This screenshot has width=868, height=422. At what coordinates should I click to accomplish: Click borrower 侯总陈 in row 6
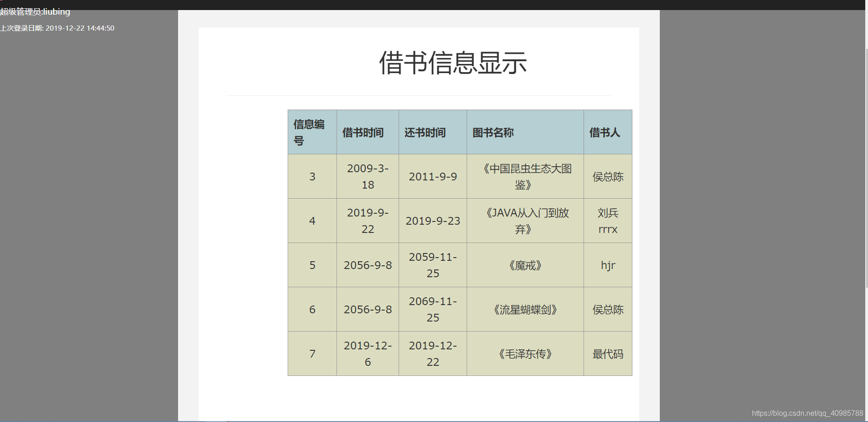[608, 309]
